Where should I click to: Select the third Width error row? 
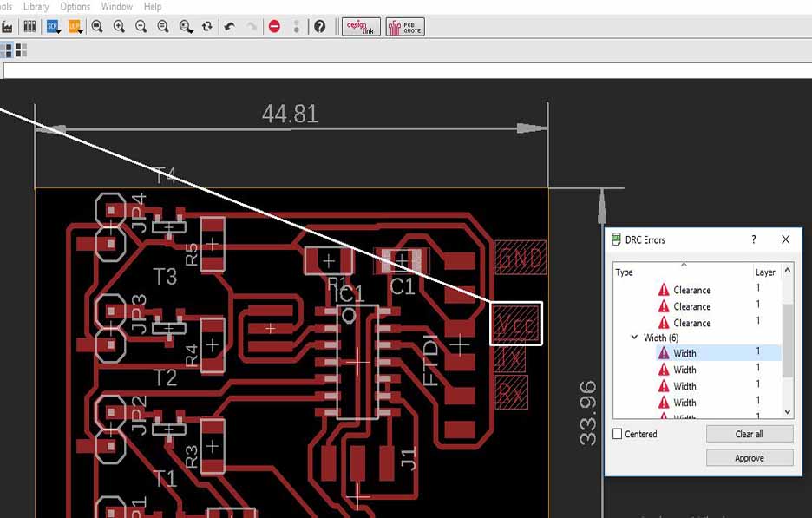pyautogui.click(x=718, y=386)
